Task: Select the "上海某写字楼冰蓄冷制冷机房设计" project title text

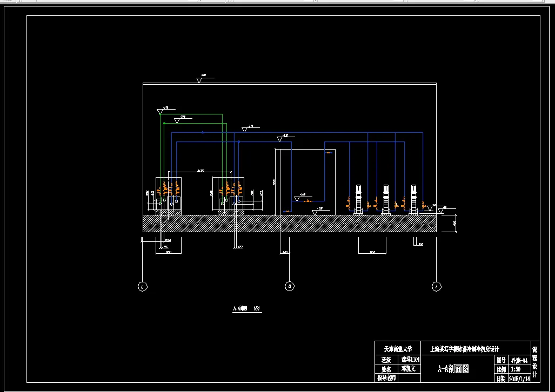Action: 465,349
